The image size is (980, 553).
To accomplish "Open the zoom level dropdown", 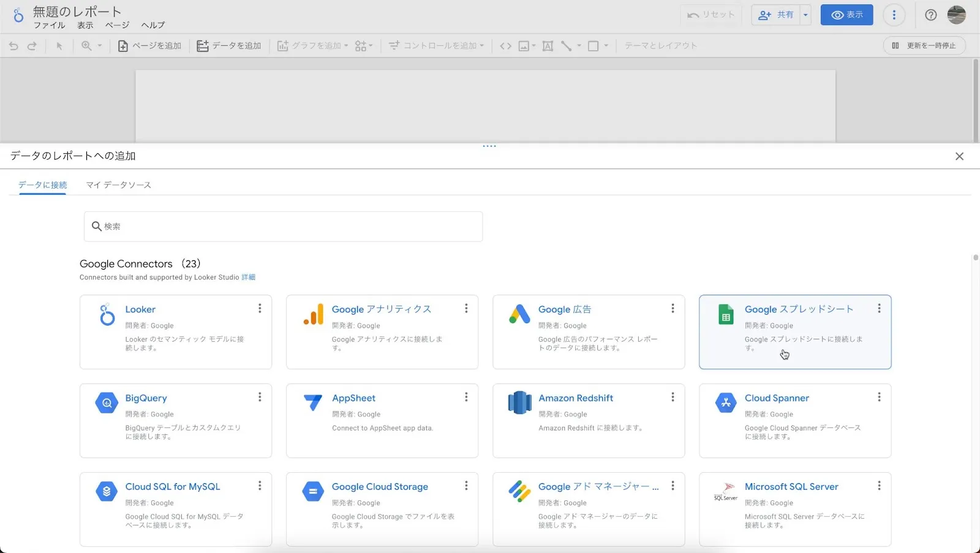I will pos(91,46).
